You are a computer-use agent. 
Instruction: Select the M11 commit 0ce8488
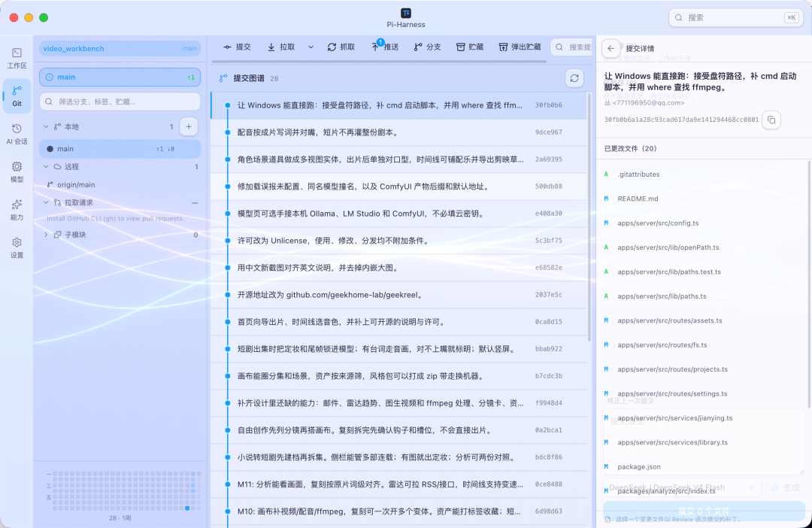click(398, 484)
